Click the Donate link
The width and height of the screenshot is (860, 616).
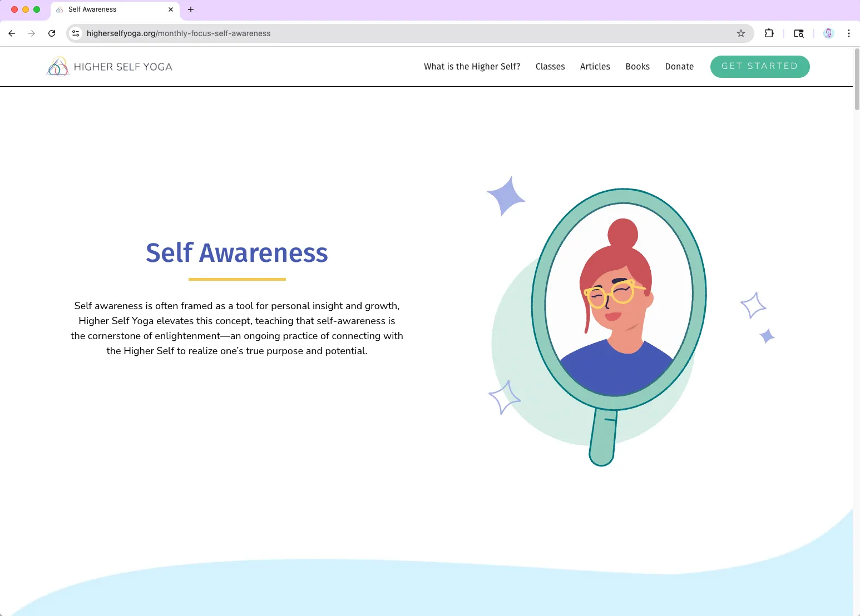click(x=679, y=67)
